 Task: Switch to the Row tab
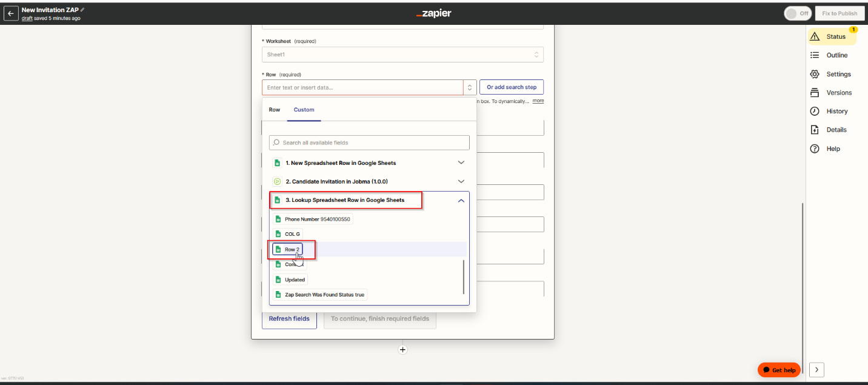coord(275,110)
